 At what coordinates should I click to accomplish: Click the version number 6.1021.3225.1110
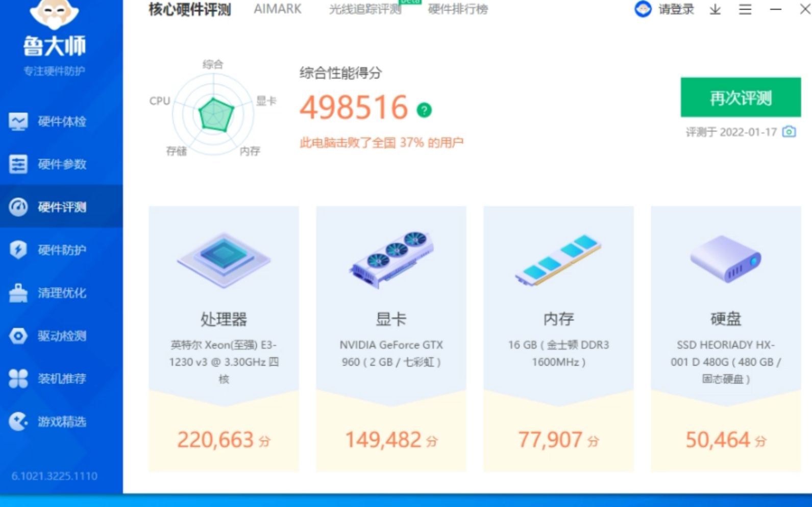[x=54, y=476]
